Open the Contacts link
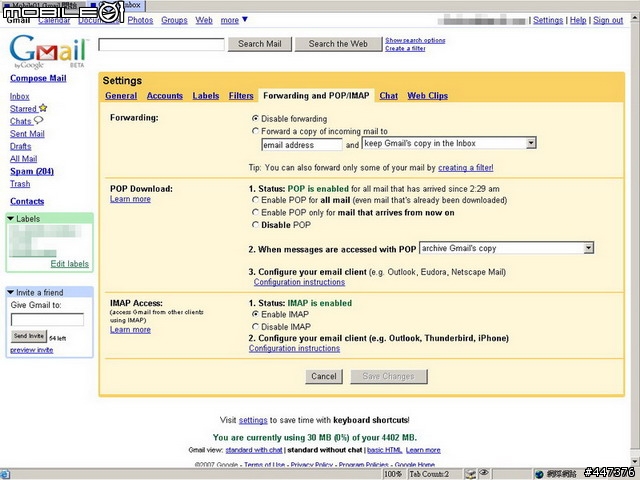Screen dimensions: 640x480 coord(27,201)
